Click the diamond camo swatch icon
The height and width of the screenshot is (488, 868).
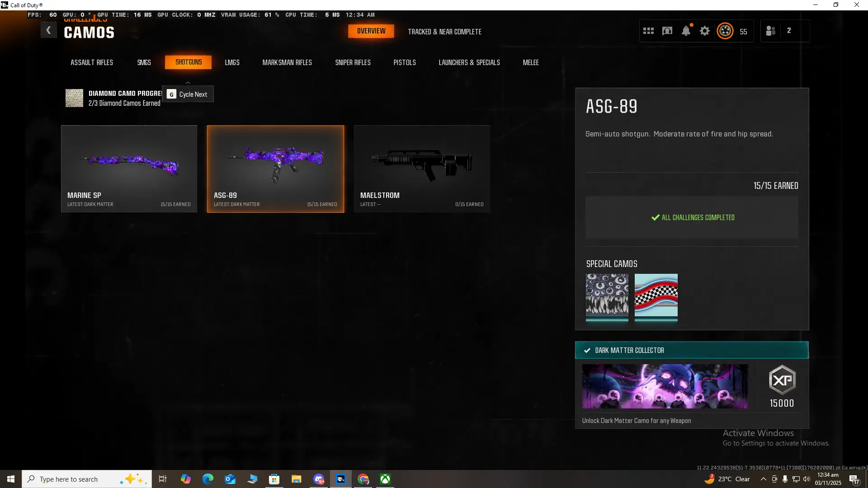click(74, 98)
